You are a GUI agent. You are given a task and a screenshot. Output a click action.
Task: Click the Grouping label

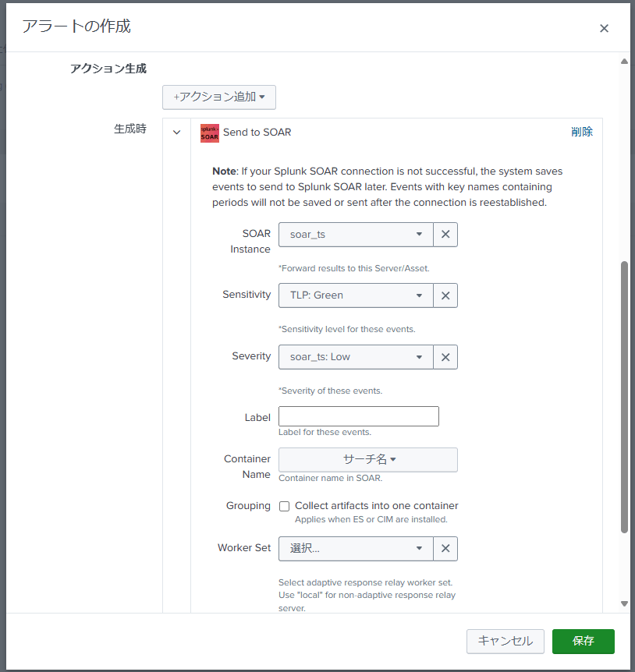point(248,506)
